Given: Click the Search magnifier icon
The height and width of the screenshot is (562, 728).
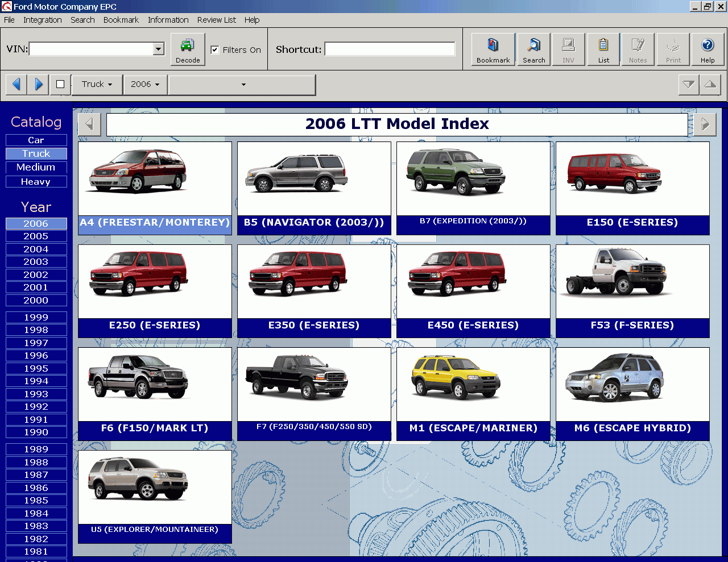Looking at the screenshot, I should tap(534, 49).
